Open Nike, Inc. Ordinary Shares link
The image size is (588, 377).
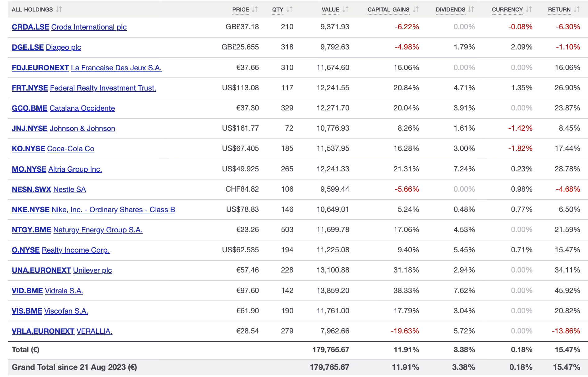pos(113,210)
